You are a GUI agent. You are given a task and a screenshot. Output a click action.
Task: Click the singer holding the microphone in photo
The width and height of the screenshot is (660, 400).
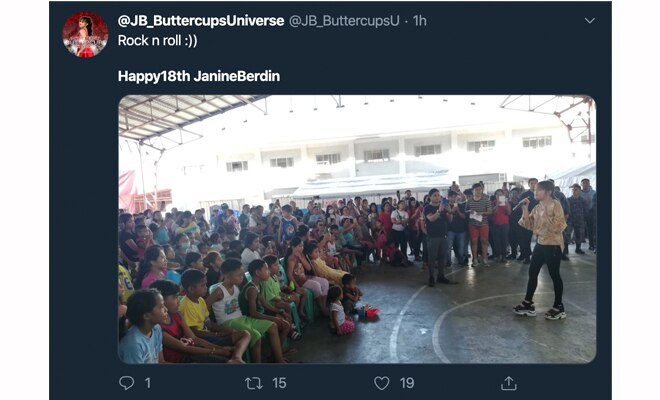(x=542, y=249)
